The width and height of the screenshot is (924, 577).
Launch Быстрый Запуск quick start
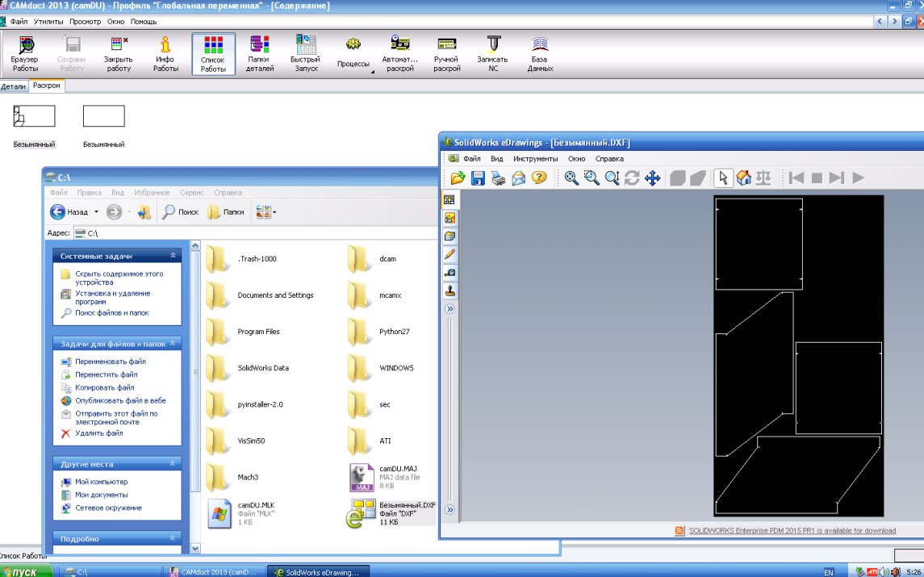(306, 53)
